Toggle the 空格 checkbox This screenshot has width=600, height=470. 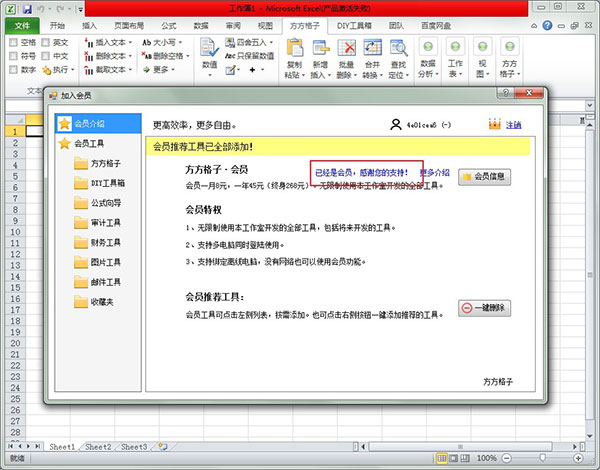(x=13, y=42)
